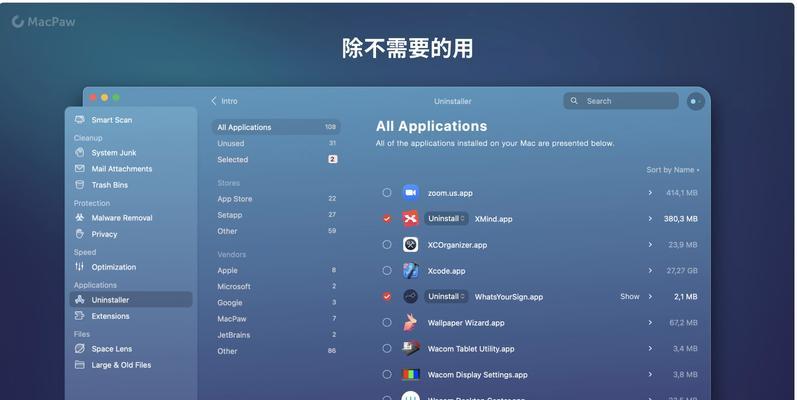Select the Selected filter
The height and width of the screenshot is (400, 797).
click(276, 160)
